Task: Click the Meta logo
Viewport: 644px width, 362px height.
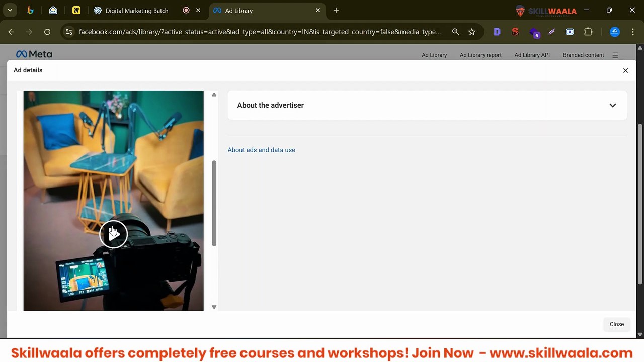Action: click(34, 54)
